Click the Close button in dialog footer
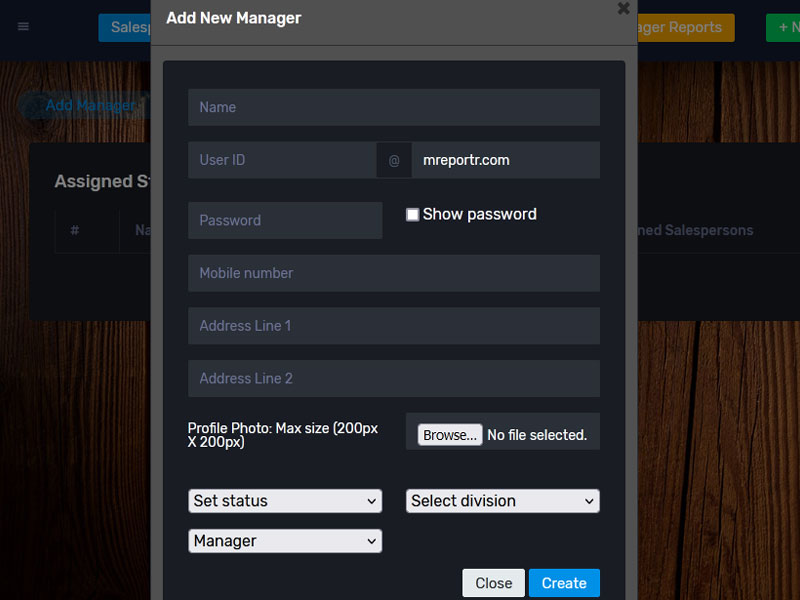The width and height of the screenshot is (800, 600). click(493, 583)
